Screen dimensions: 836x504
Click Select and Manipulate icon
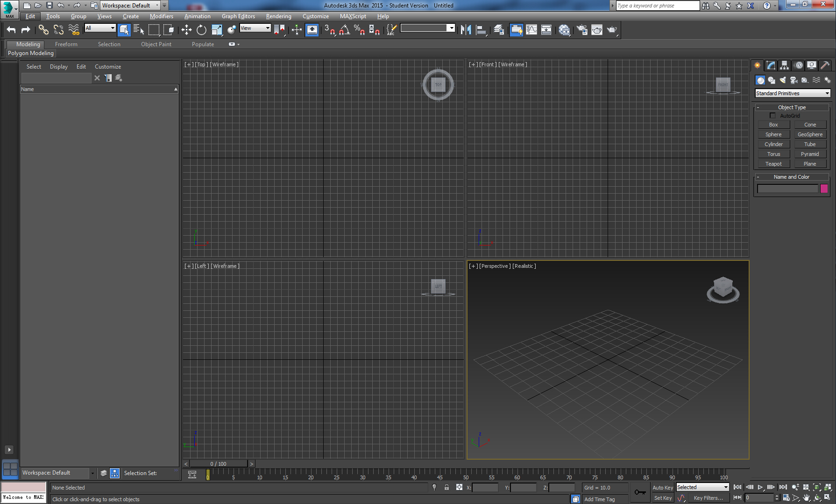point(297,30)
